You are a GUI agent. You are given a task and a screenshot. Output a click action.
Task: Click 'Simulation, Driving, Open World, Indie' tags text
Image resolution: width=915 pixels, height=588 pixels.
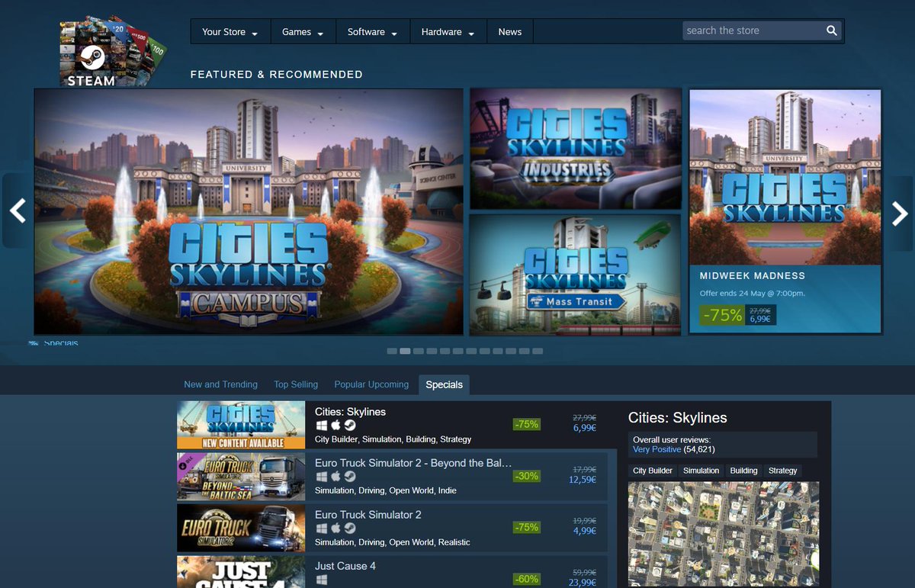click(x=386, y=490)
